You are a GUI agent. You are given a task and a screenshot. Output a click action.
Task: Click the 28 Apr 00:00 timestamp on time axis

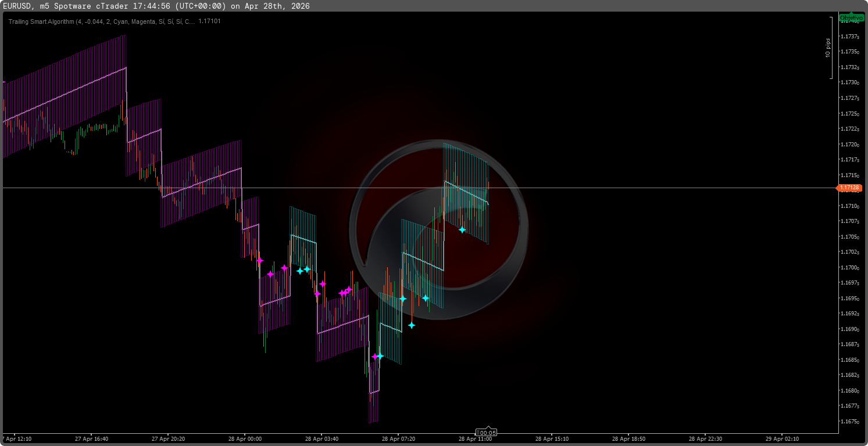tap(244, 439)
